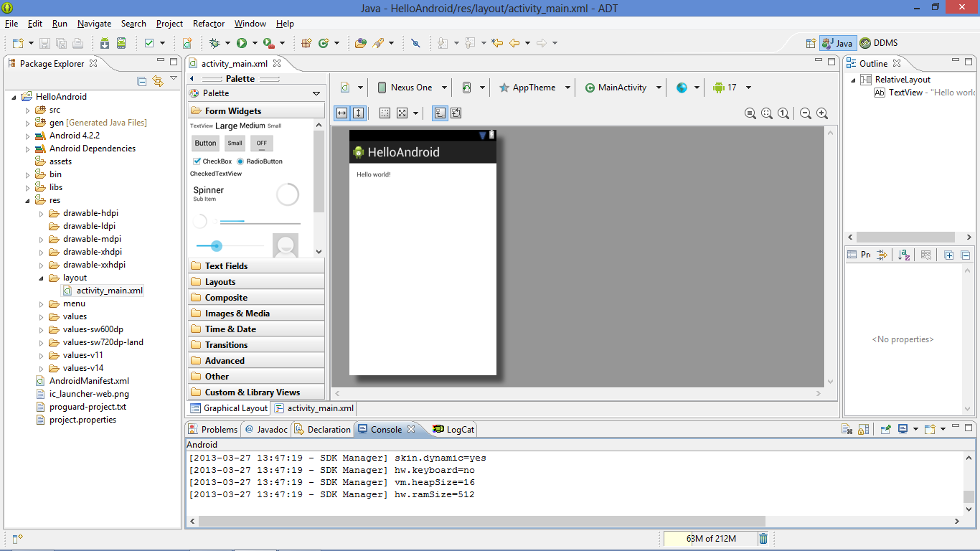Image resolution: width=980 pixels, height=551 pixels.
Task: Switch to the activity_main.xml source tab
Action: click(x=314, y=408)
